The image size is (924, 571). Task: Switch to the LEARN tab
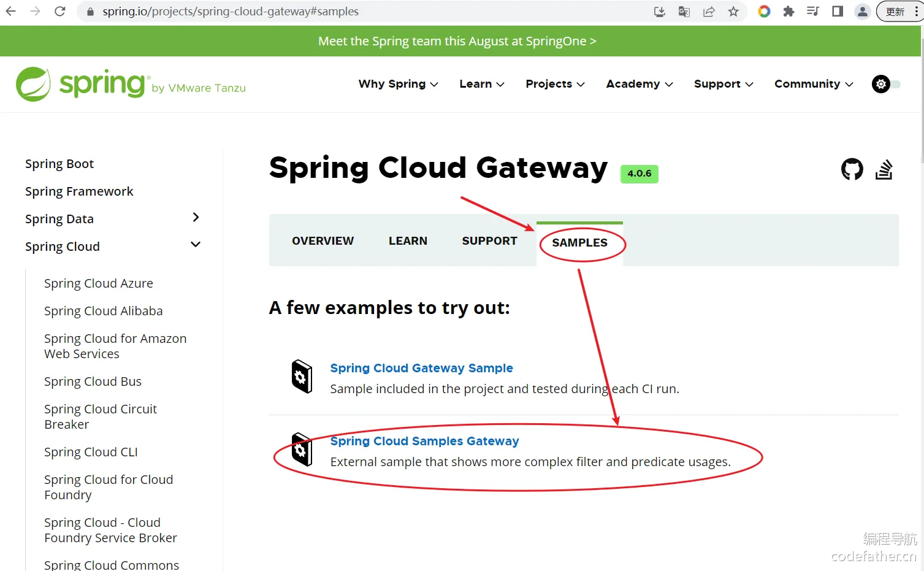click(408, 241)
